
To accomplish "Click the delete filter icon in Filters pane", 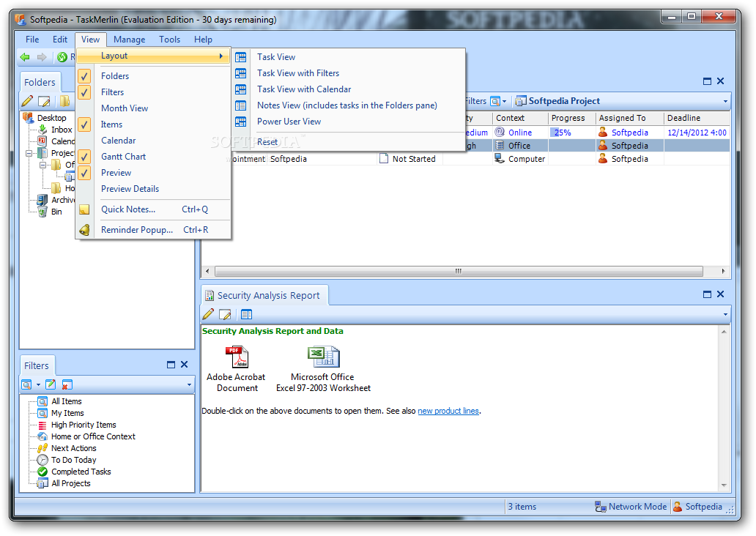I will [67, 384].
